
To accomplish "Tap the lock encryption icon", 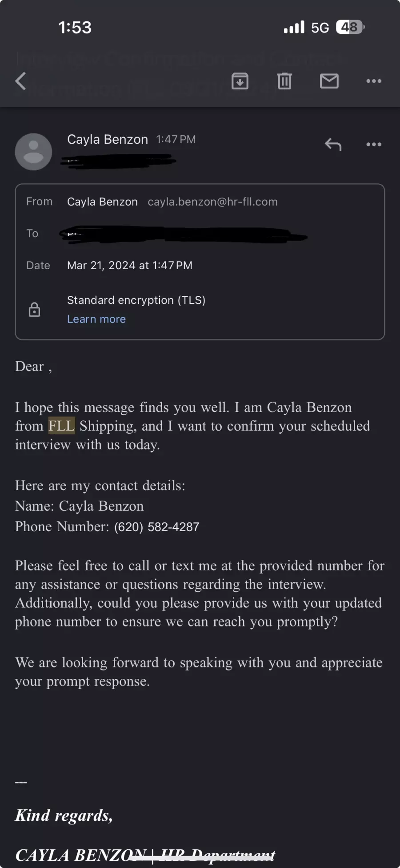I will pos(34,309).
